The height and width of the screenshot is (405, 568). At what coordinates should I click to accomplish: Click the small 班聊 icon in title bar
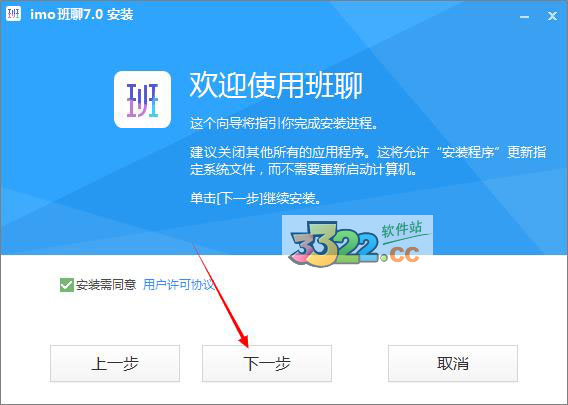tap(13, 14)
